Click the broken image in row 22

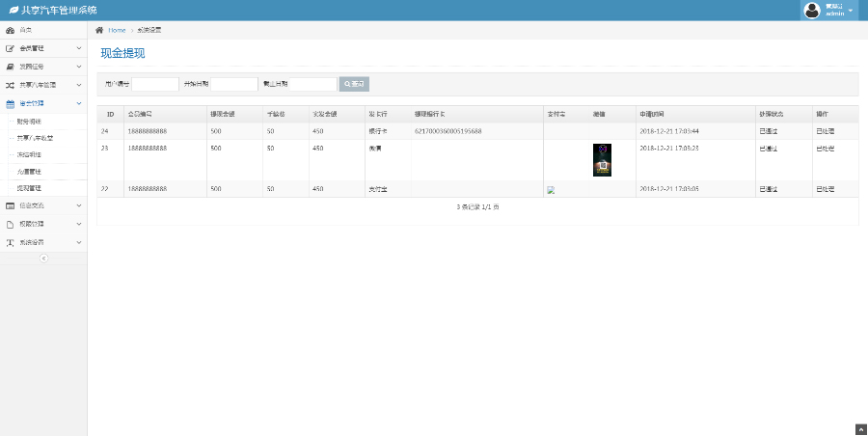551,190
